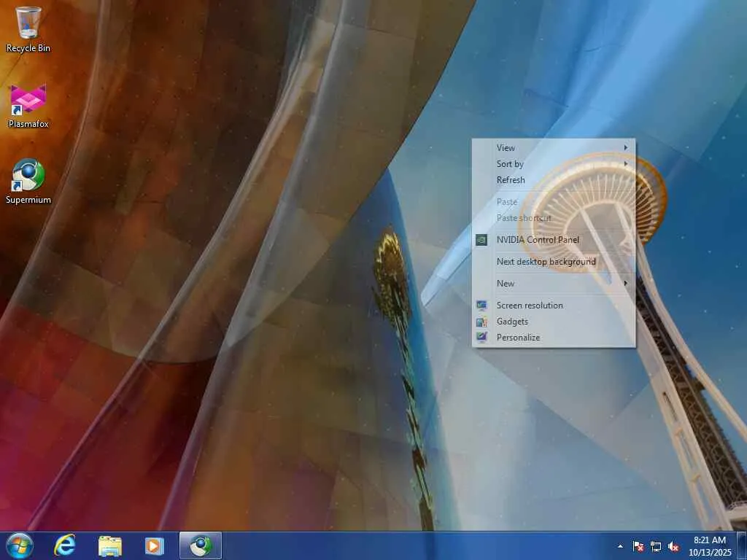
Task: Open the Windows Start menu orb
Action: 20,545
